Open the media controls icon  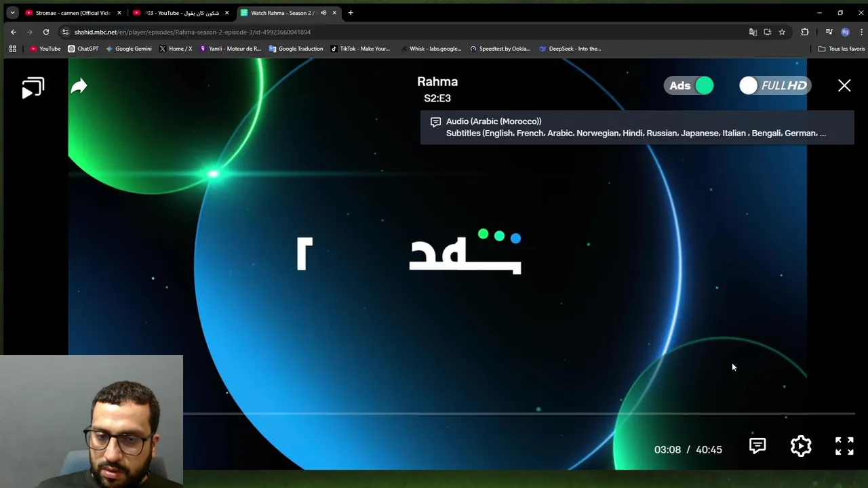[829, 32]
